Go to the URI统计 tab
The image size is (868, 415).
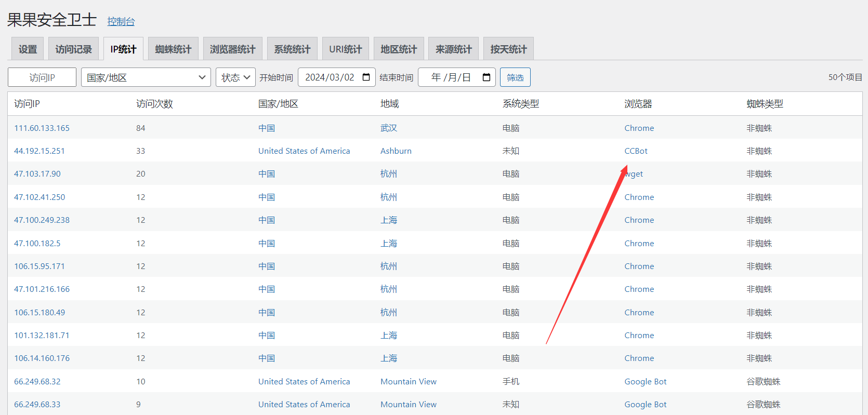tap(345, 49)
